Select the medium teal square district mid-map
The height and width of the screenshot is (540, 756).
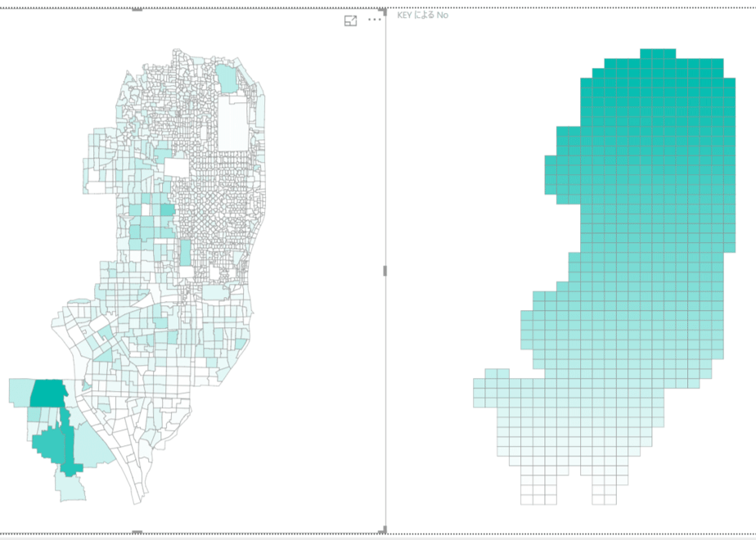tap(167, 209)
